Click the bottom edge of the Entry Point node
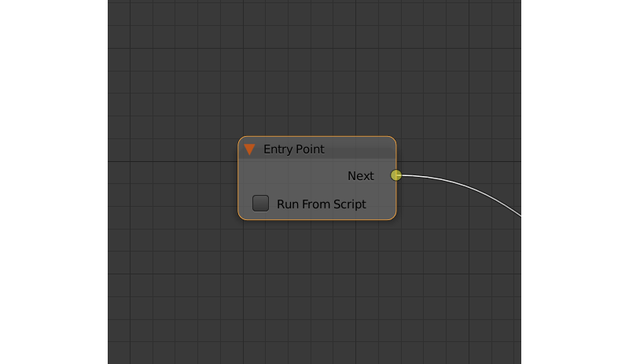The width and height of the screenshot is (629, 364). point(314,219)
